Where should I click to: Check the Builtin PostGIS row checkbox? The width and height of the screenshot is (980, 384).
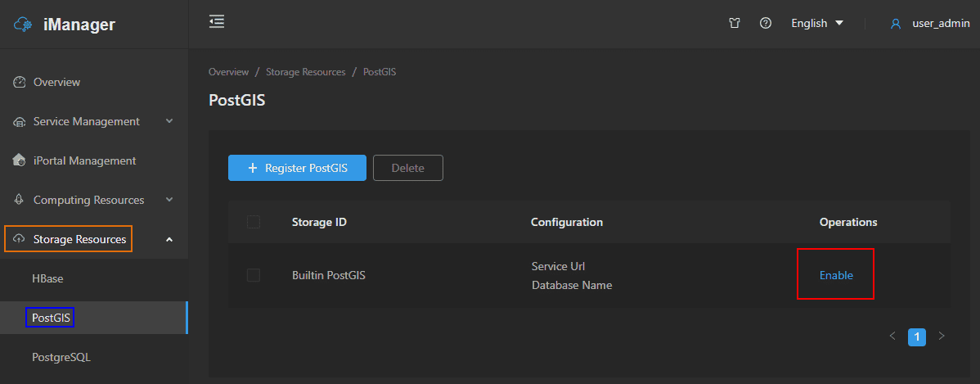coord(254,275)
